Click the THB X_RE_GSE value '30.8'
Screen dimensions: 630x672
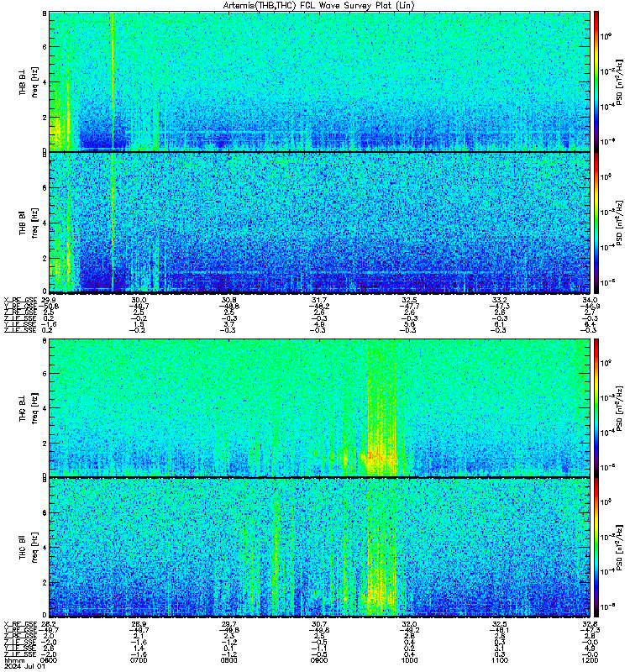[x=228, y=300]
